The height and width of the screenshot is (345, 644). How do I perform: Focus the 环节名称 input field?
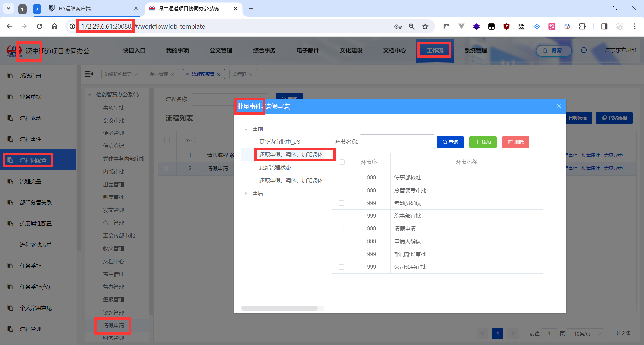click(397, 142)
